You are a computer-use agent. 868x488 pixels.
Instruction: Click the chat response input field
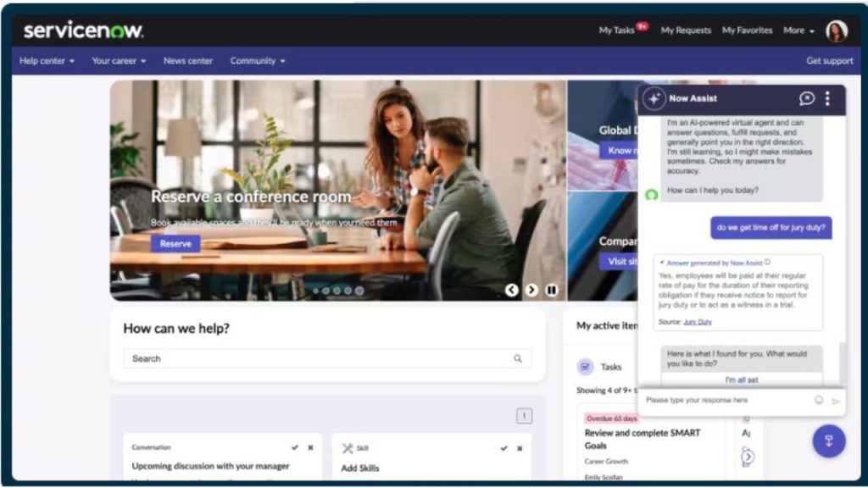[726, 400]
